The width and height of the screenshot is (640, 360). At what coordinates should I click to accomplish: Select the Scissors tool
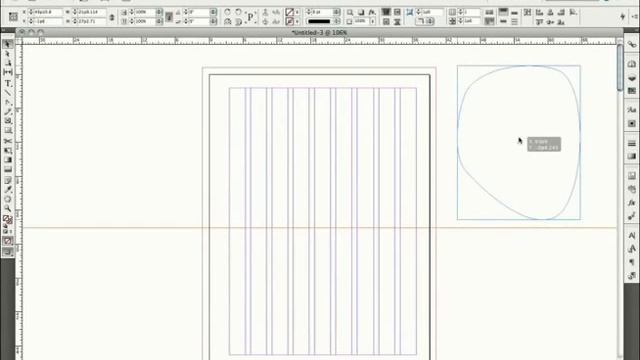pyautogui.click(x=7, y=141)
